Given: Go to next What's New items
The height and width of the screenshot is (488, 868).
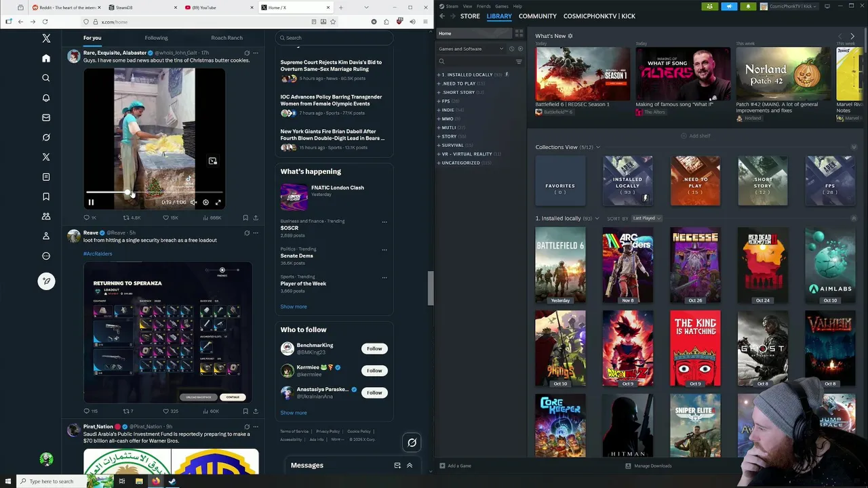Looking at the screenshot, I should 852,36.
